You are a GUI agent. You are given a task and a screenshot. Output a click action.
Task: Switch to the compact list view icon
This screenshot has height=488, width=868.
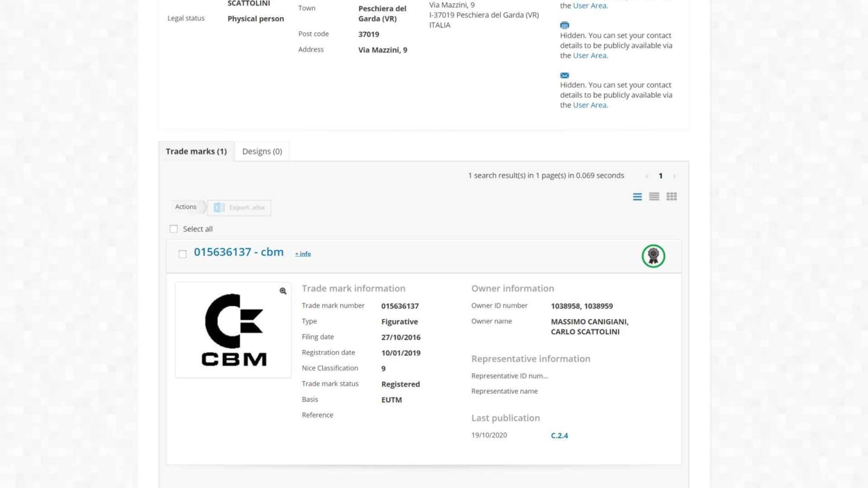point(654,197)
